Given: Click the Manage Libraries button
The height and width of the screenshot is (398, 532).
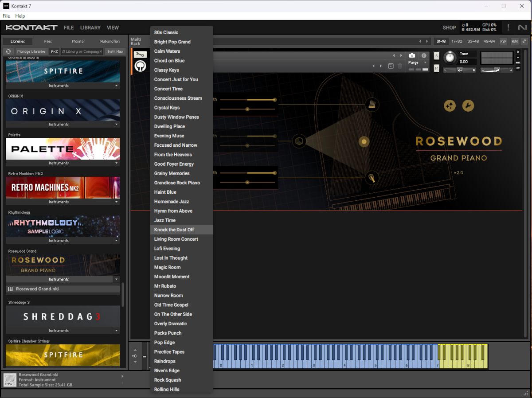Looking at the screenshot, I should pyautogui.click(x=31, y=51).
